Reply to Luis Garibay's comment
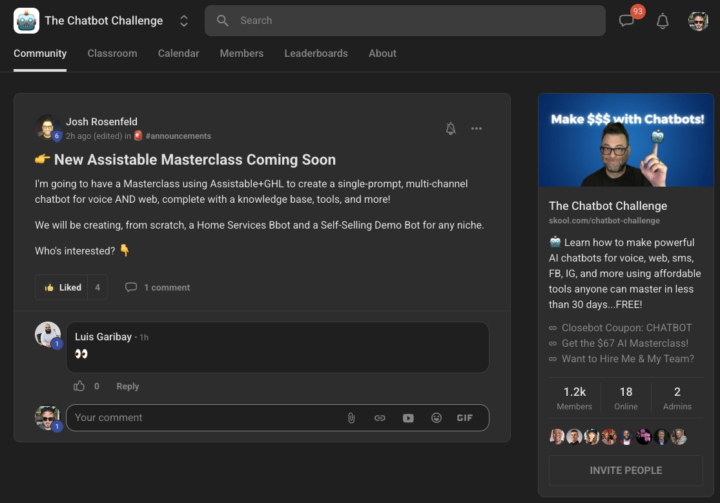 coord(128,386)
